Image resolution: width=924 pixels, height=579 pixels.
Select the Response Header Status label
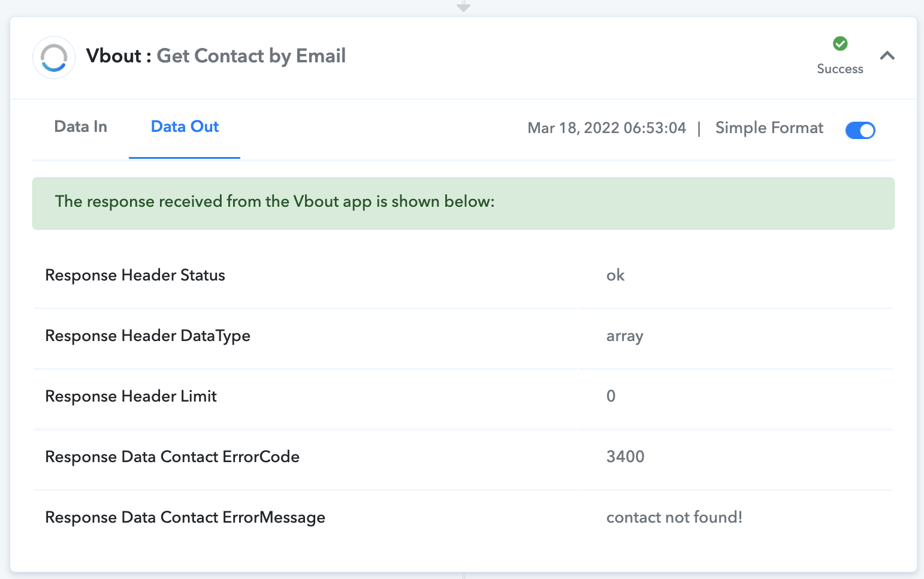pyautogui.click(x=135, y=275)
